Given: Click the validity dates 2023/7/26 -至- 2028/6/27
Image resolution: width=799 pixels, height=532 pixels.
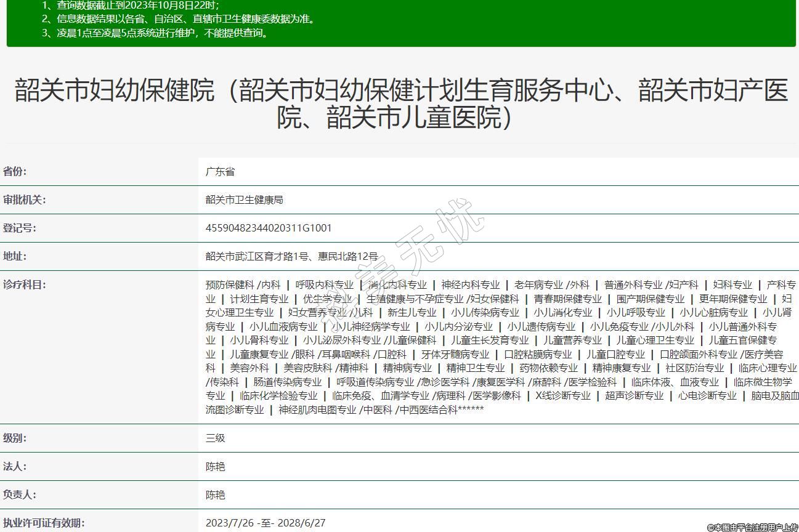Looking at the screenshot, I should [x=265, y=523].
